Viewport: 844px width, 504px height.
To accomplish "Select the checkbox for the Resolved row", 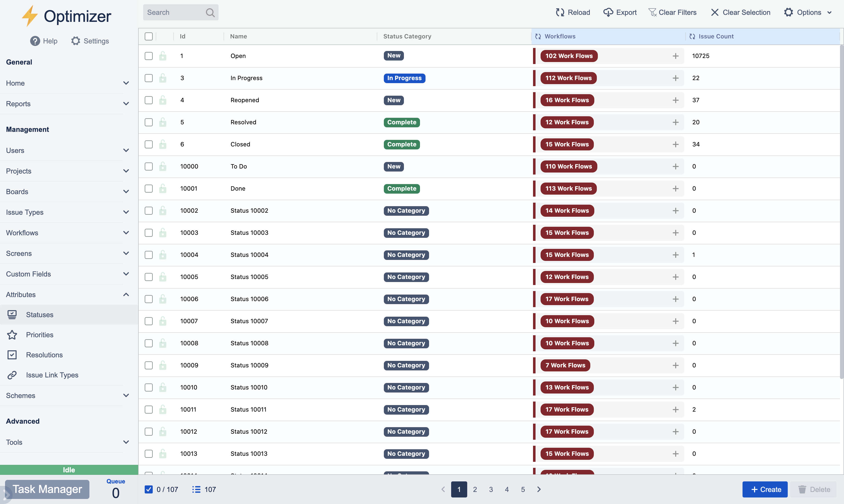I will [148, 122].
